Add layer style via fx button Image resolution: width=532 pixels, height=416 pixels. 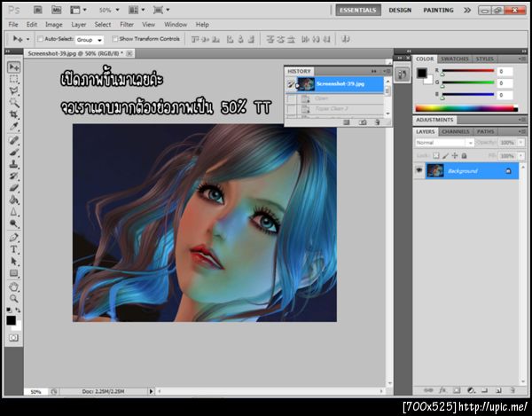tap(442, 390)
